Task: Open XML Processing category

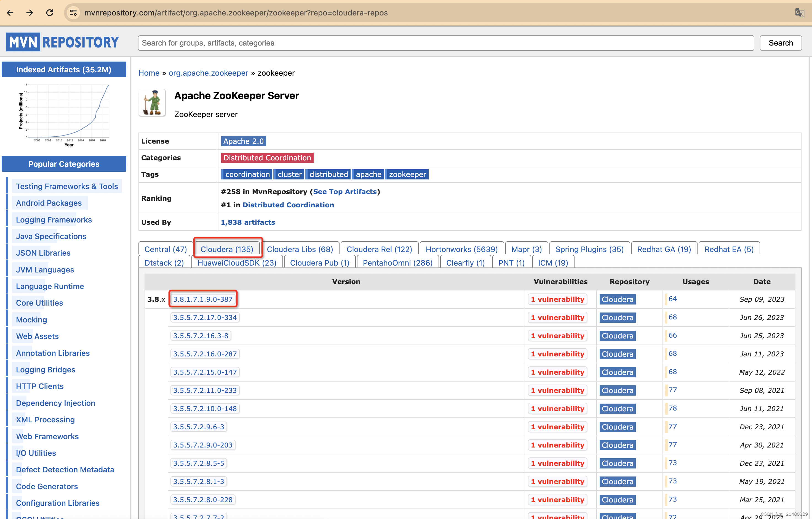Action: point(45,419)
